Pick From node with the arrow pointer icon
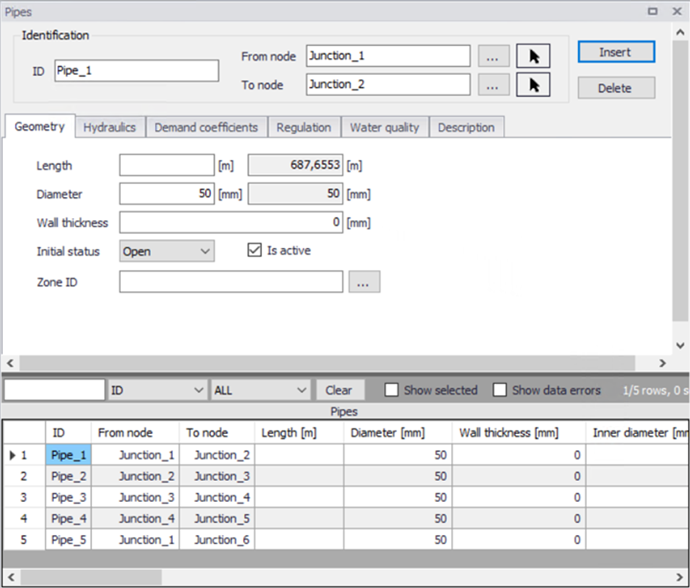The height and width of the screenshot is (588, 690). coord(533,56)
